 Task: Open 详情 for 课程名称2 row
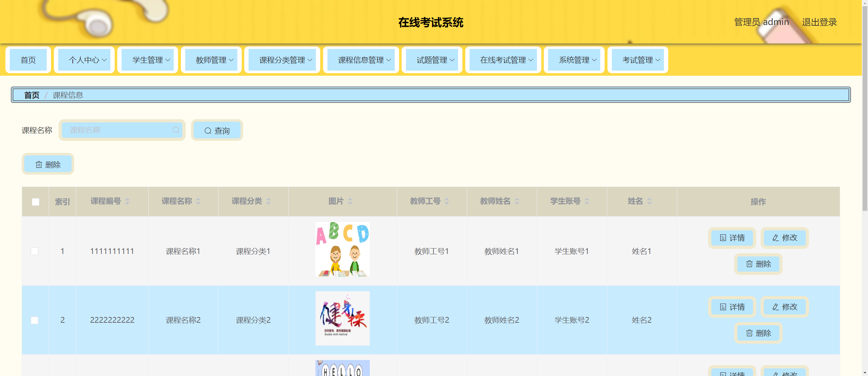pyautogui.click(x=732, y=307)
